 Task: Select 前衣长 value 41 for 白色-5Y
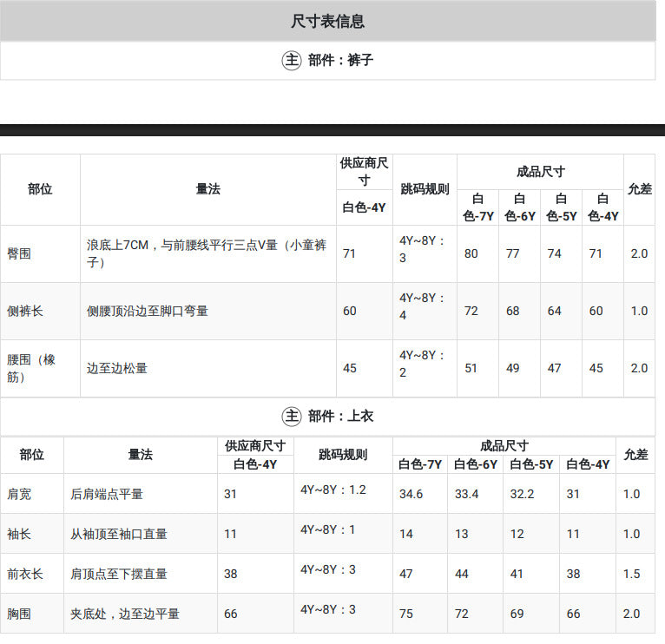[517, 574]
